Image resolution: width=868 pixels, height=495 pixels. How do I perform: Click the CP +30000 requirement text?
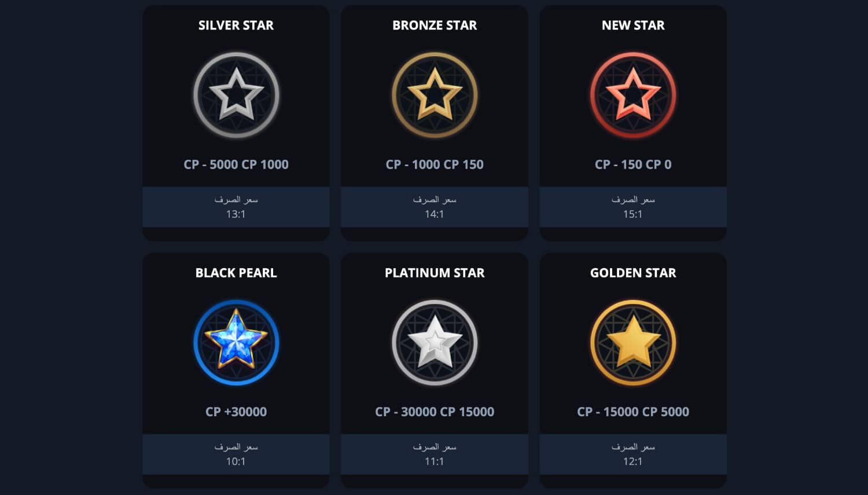tap(236, 412)
